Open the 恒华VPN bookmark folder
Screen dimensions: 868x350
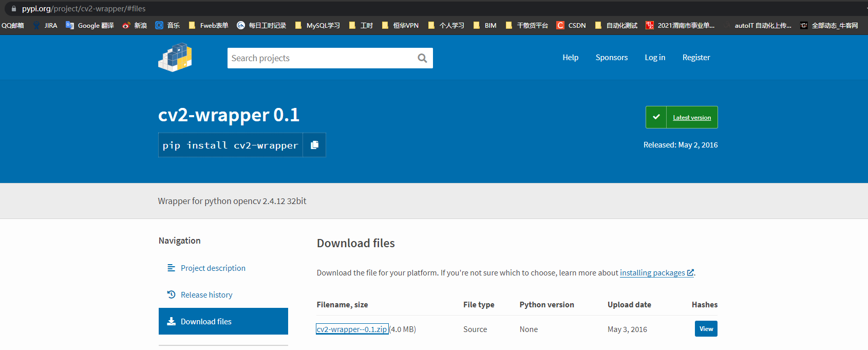[x=400, y=25]
